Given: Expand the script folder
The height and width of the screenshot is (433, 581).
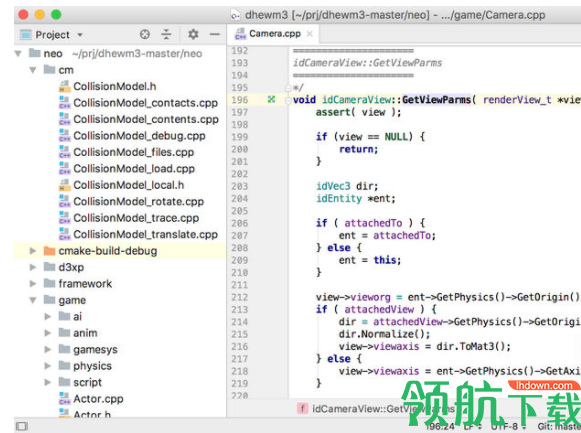Looking at the screenshot, I should coord(48,382).
